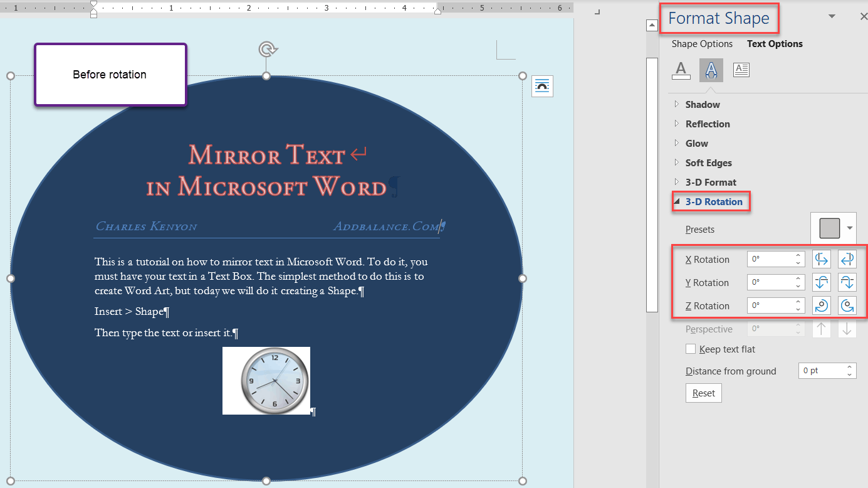Click the Before rotation callout box
Viewport: 868px width, 488px height.
pyautogui.click(x=110, y=75)
